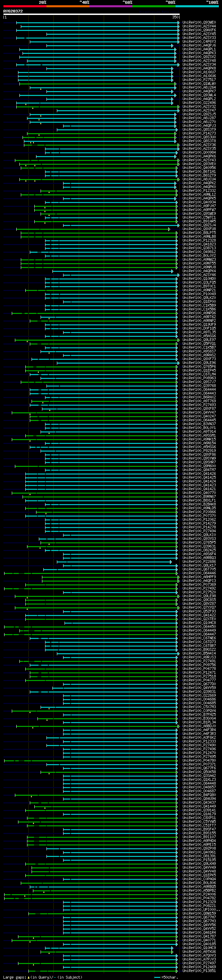Image resolution: width=222 pixels, height=980 pixels.
Task: Select hit label UniRef100_B0L806
Action: [x=199, y=883]
